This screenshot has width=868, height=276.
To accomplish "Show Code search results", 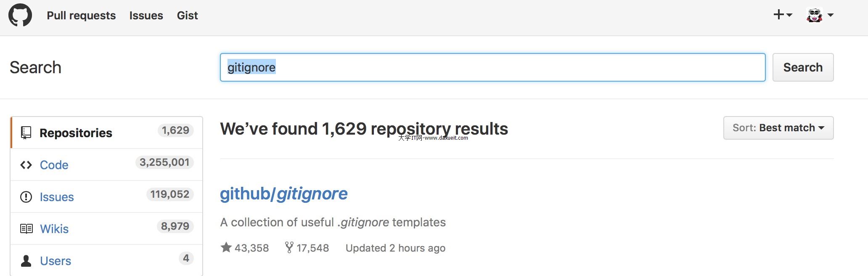I will tap(54, 165).
